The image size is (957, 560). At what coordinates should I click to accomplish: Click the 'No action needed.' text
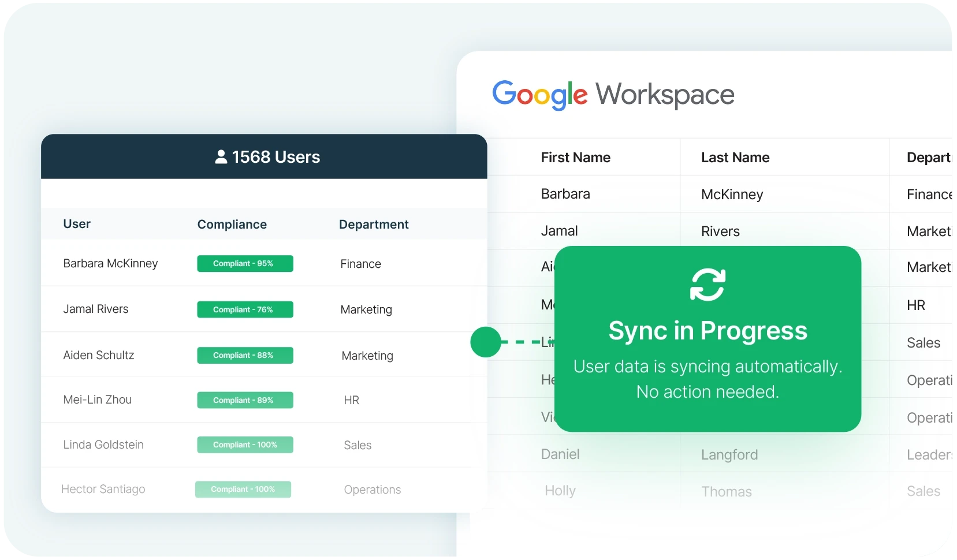pyautogui.click(x=707, y=392)
